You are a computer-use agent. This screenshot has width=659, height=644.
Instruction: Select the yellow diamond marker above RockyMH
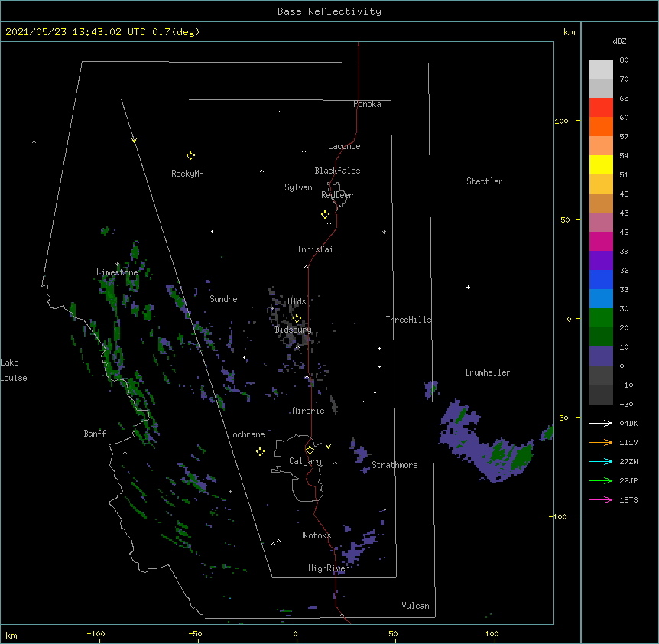pos(190,156)
